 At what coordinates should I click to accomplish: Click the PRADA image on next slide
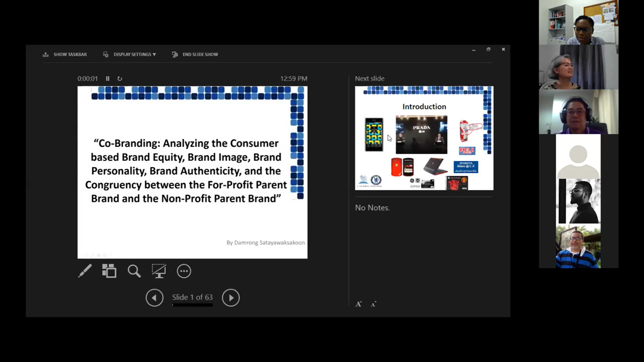tap(421, 135)
